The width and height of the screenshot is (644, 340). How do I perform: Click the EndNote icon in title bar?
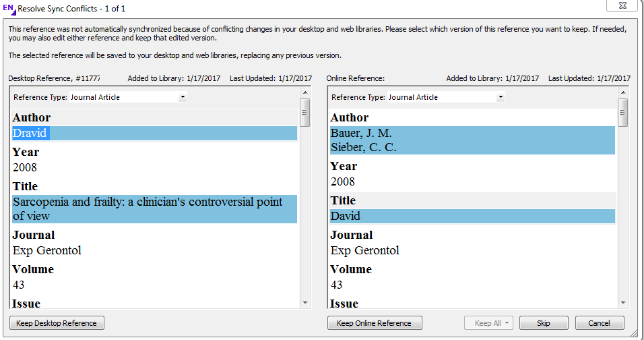(9, 8)
